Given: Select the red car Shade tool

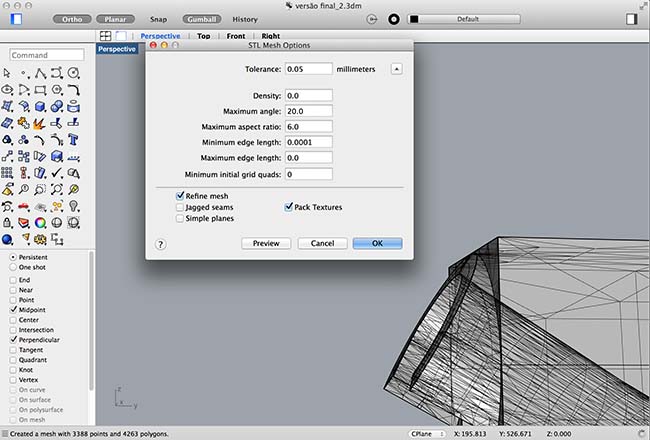Looking at the screenshot, I should tap(24, 206).
